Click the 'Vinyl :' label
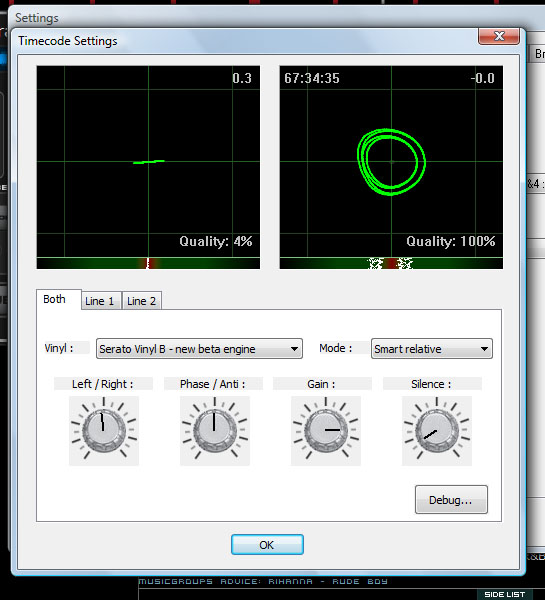Image resolution: width=545 pixels, height=600 pixels. 59,348
